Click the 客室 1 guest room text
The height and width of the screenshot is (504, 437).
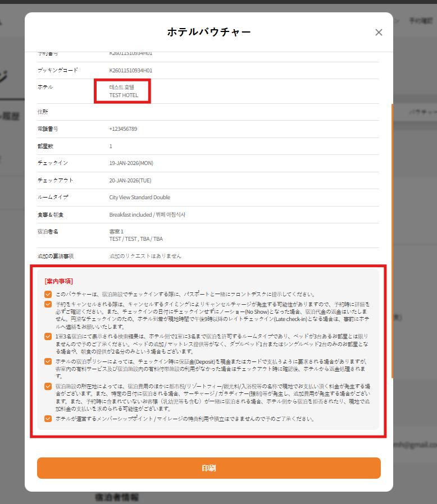pyautogui.click(x=116, y=231)
